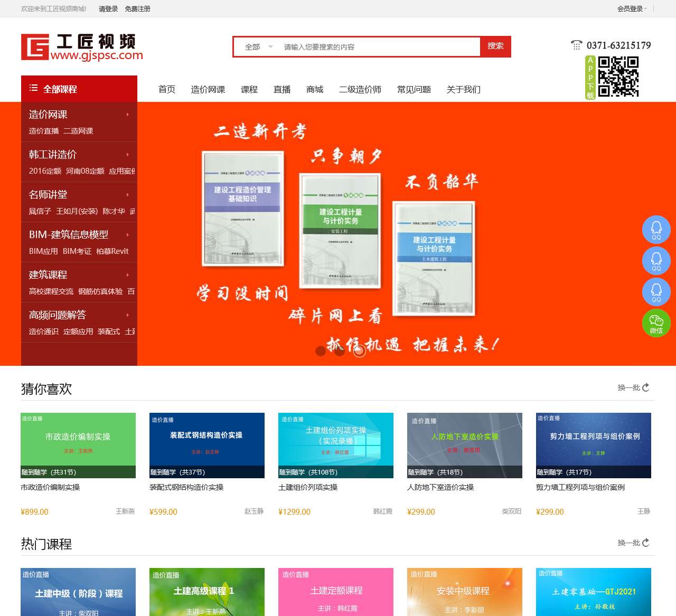This screenshot has width=676, height=616.
Task: Open the 土建高级课程 1 thumbnail
Action: coord(207,592)
